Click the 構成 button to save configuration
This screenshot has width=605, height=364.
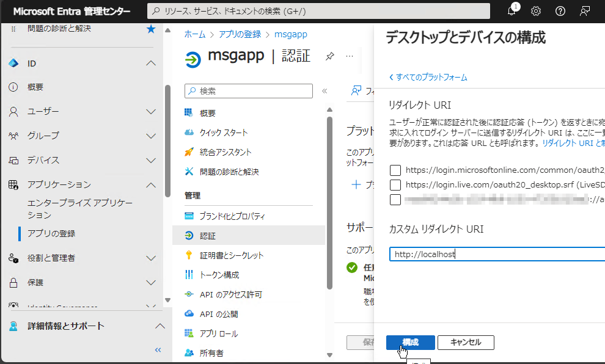tap(410, 342)
